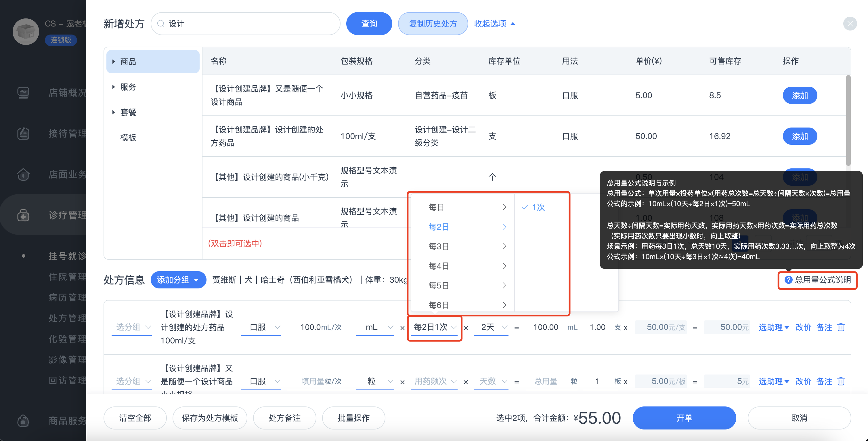The width and height of the screenshot is (868, 441).
Task: Click the 取消 button
Action: [x=799, y=418]
